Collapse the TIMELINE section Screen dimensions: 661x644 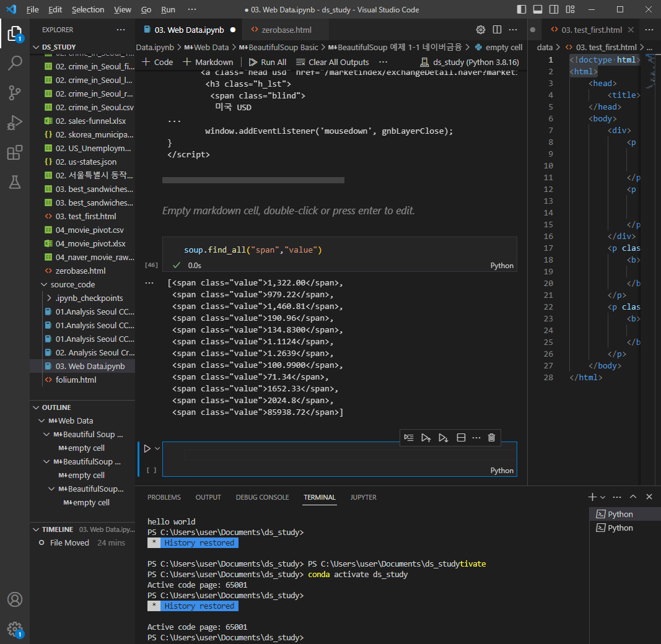click(x=37, y=529)
